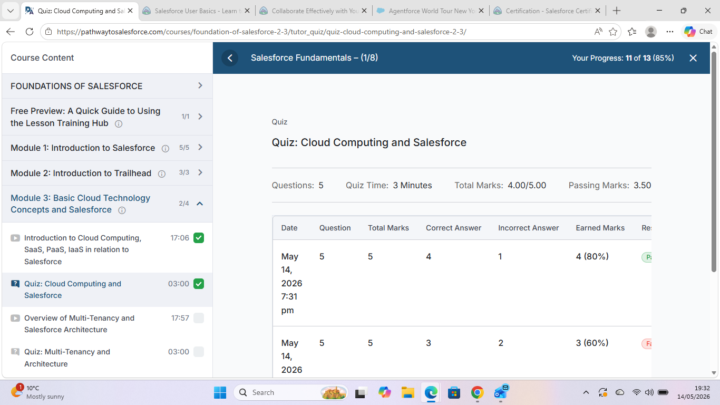The height and width of the screenshot is (405, 720).
Task: Close the Salesforce User Basics tab
Action: pos(247,11)
